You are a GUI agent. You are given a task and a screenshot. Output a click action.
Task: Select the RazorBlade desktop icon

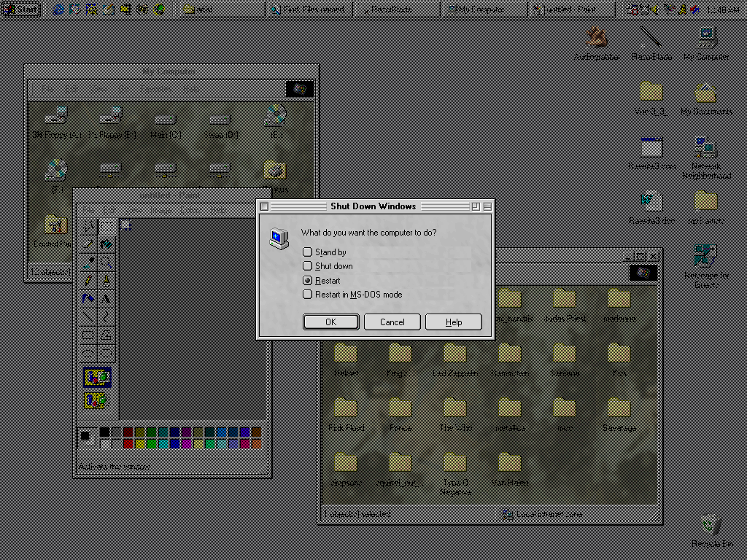coord(651,44)
